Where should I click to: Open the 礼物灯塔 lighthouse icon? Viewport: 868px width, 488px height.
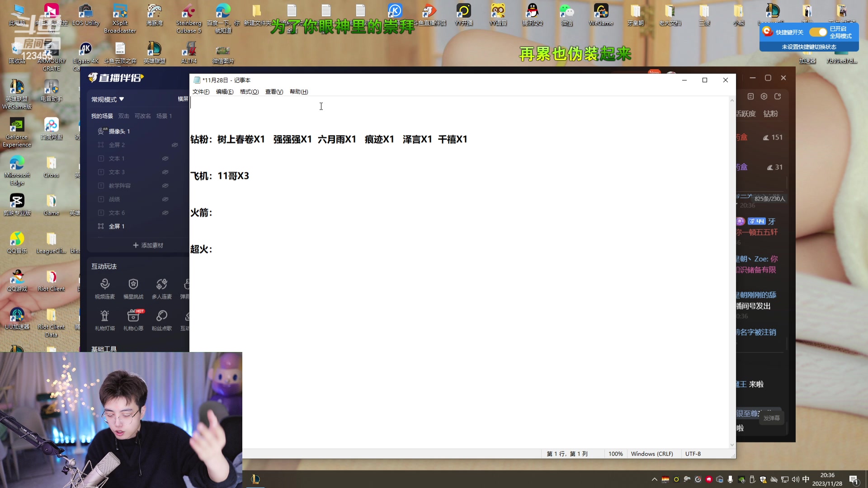pos(105,315)
